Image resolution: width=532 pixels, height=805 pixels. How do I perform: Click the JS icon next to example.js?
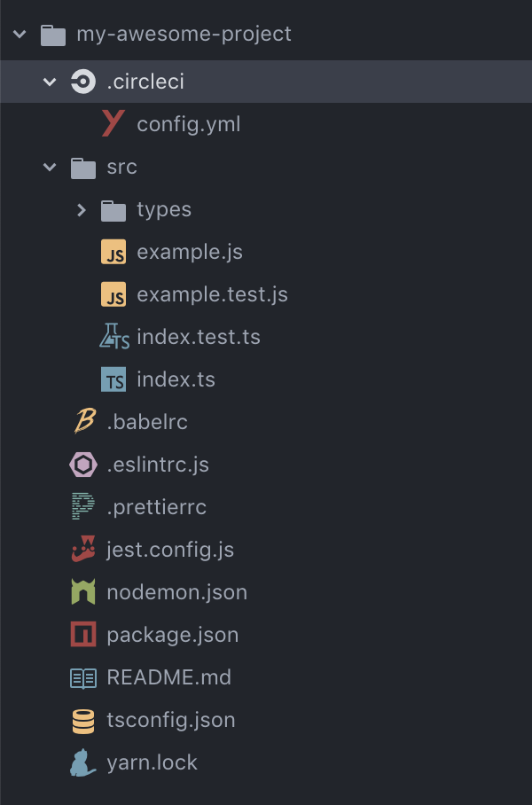113,252
